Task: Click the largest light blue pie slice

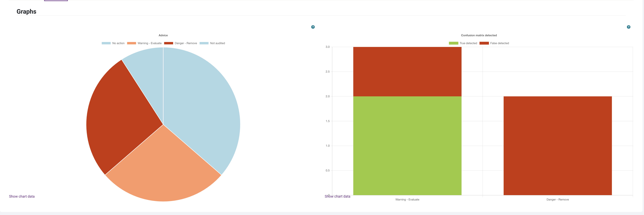Action: 202,100
